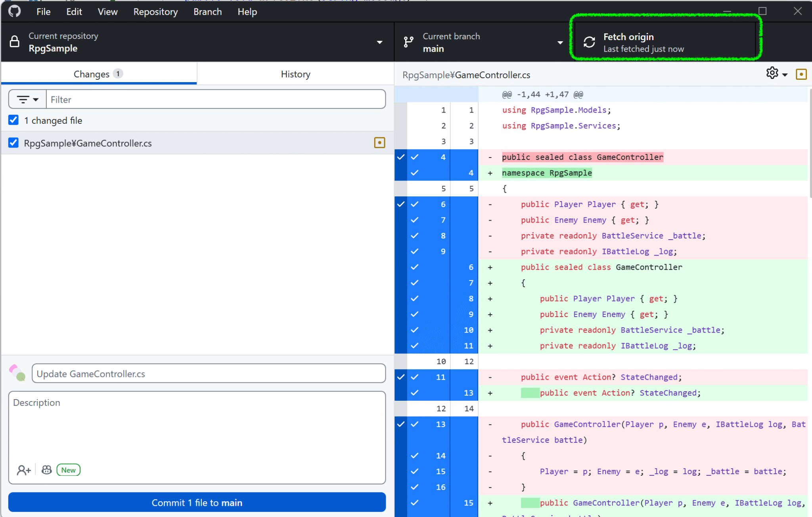The image size is (812, 517).
Task: Open the Current branch dropdown
Action: point(560,42)
